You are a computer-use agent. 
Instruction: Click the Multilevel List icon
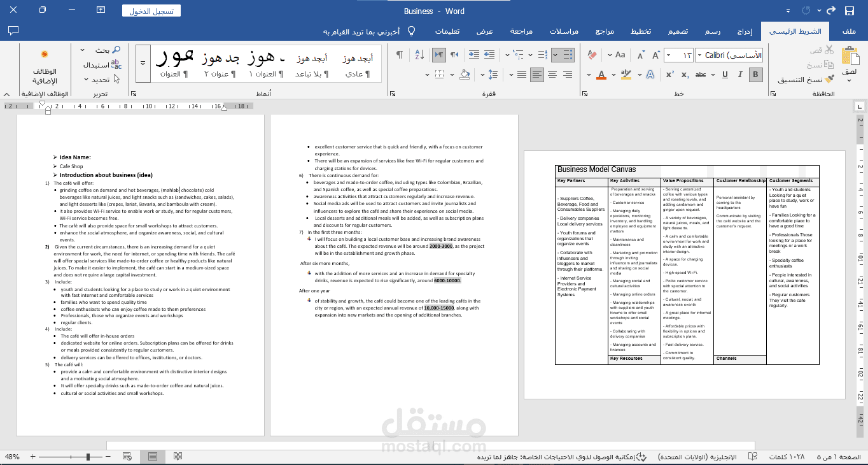[x=517, y=55]
